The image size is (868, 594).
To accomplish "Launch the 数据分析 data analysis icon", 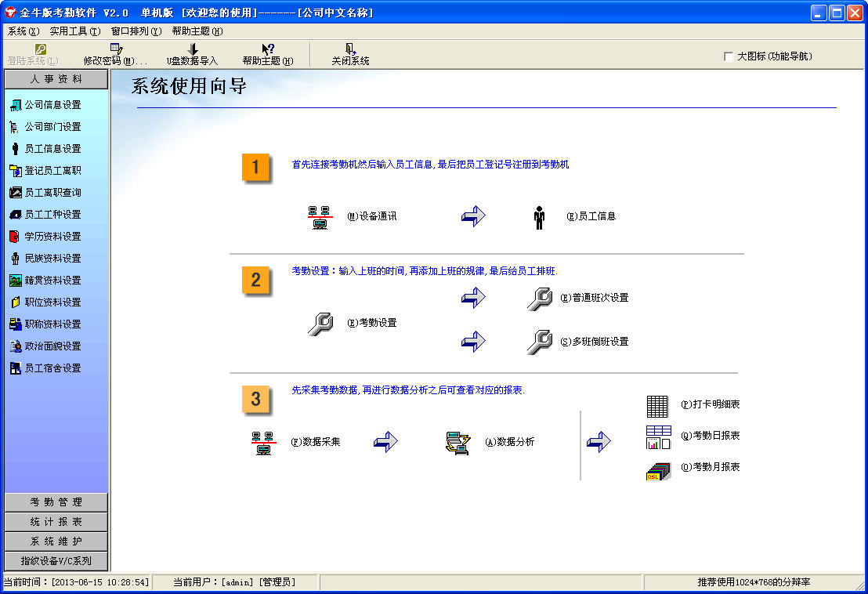I will (x=458, y=443).
